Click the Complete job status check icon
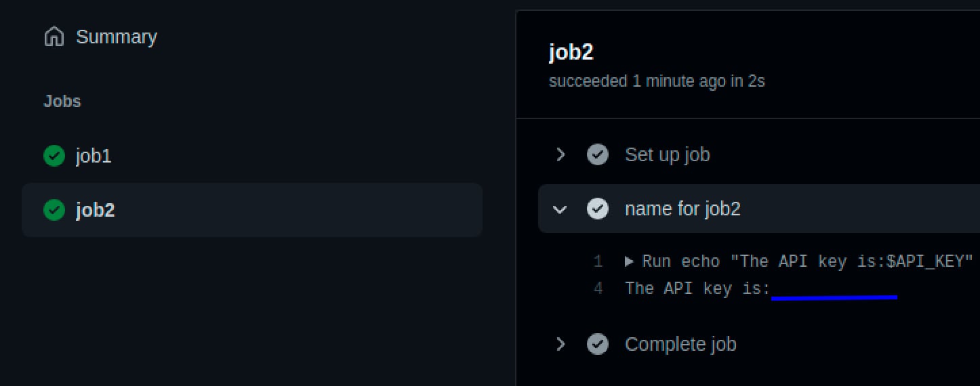The width and height of the screenshot is (980, 386). 597,344
